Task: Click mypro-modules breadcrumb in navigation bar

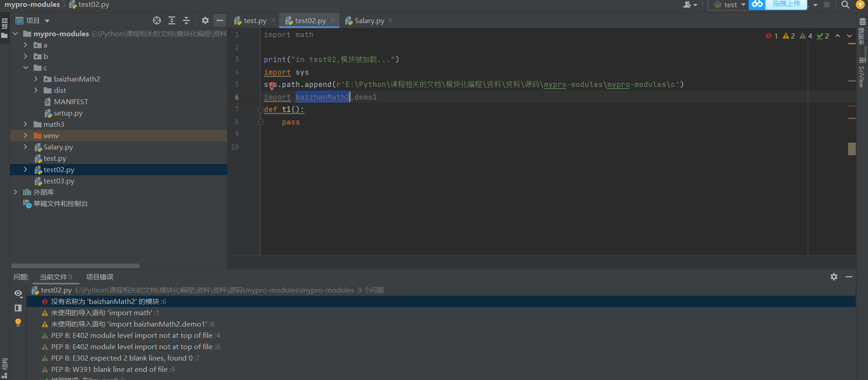Action: coord(32,5)
